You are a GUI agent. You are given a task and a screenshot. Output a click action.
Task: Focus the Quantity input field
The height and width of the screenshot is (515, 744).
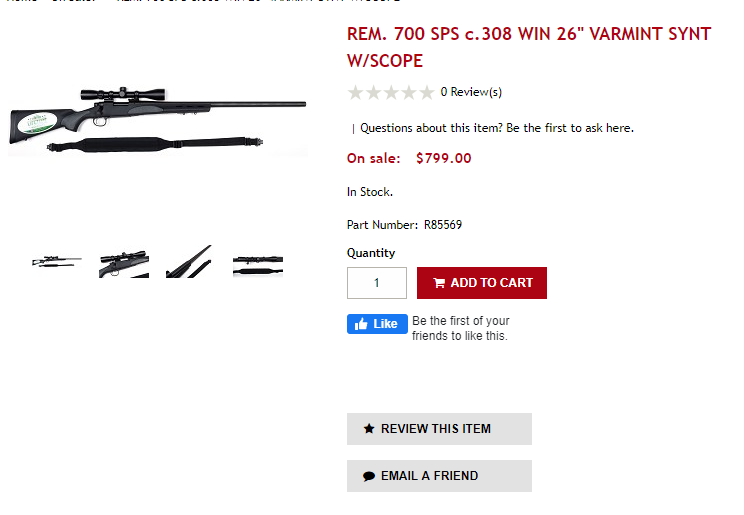point(377,283)
